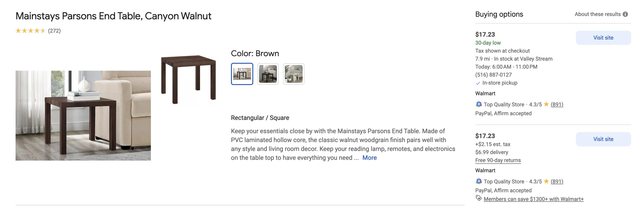The width and height of the screenshot is (644, 218).
Task: Open Members can save with Walmart+ link
Action: (533, 199)
